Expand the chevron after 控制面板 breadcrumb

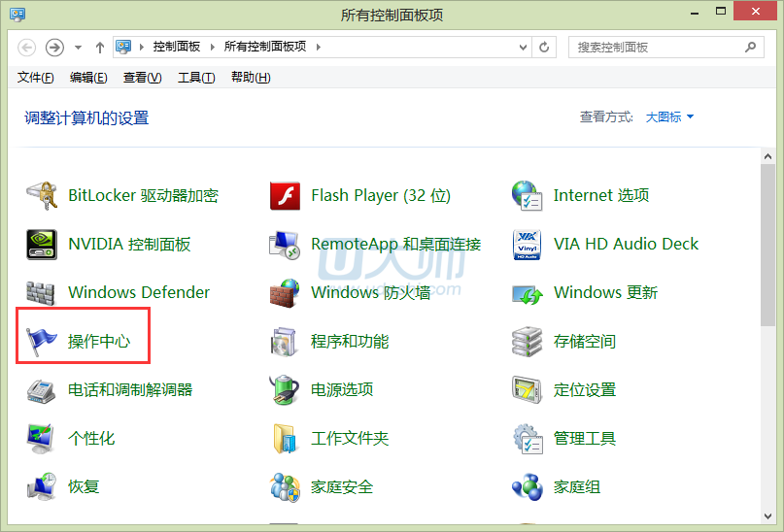[x=213, y=47]
